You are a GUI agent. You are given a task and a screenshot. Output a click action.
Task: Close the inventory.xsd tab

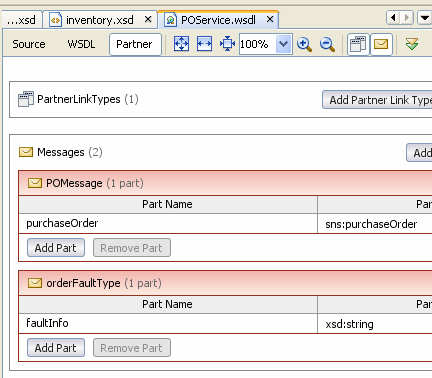click(x=148, y=20)
